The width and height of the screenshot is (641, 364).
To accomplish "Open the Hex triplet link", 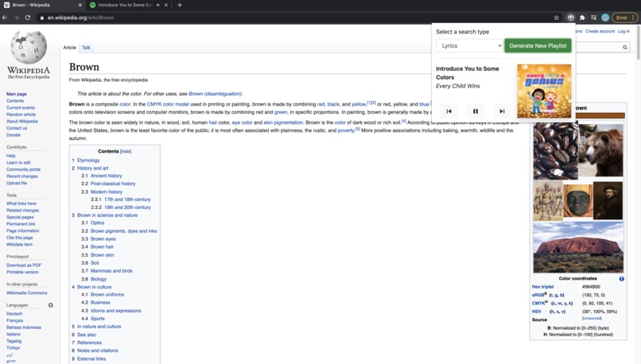I will click(542, 287).
